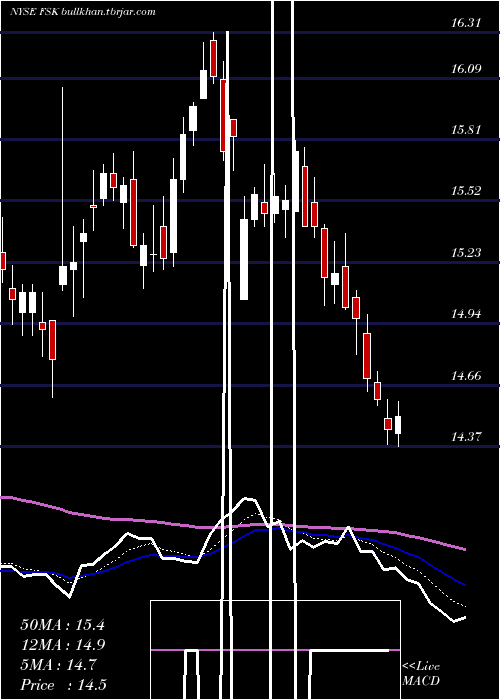Click the 16.31 price axis label

(466, 22)
